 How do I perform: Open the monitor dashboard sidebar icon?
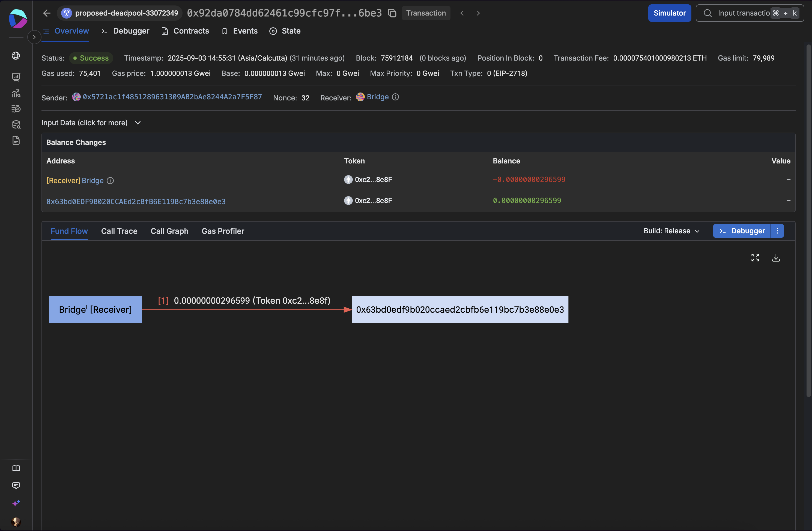tap(16, 77)
